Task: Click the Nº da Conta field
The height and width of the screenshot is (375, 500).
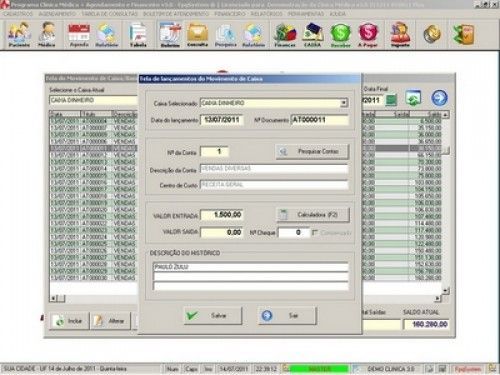Action: pyautogui.click(x=214, y=152)
